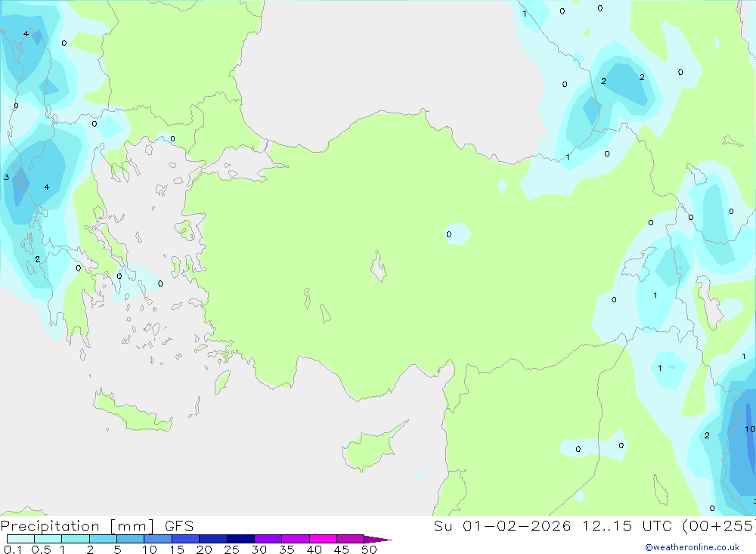The width and height of the screenshot is (756, 554).
Task: Click the 40–45 mm legend color swatch
Action: (323, 539)
